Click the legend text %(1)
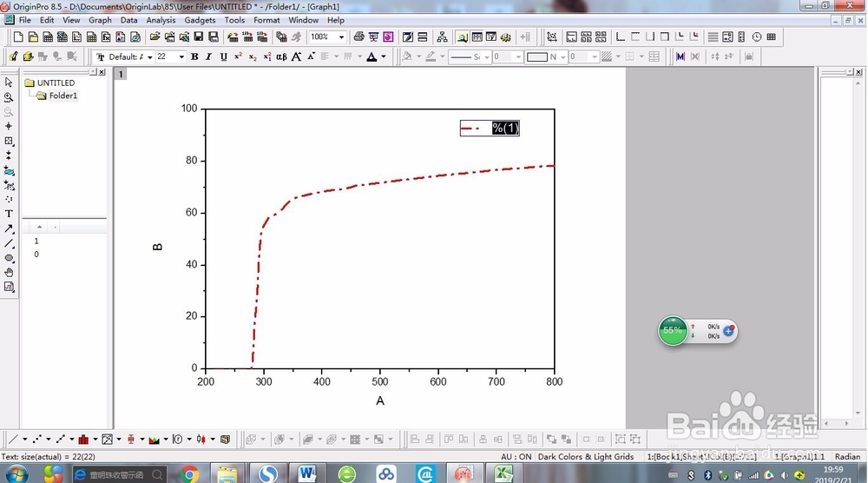The image size is (868, 483). pyautogui.click(x=505, y=128)
